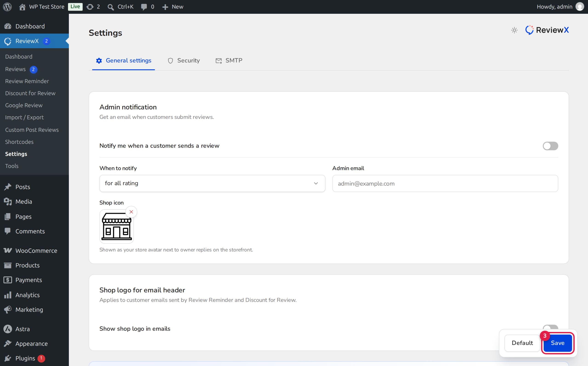Click the updates icon showing 2

(93, 6)
